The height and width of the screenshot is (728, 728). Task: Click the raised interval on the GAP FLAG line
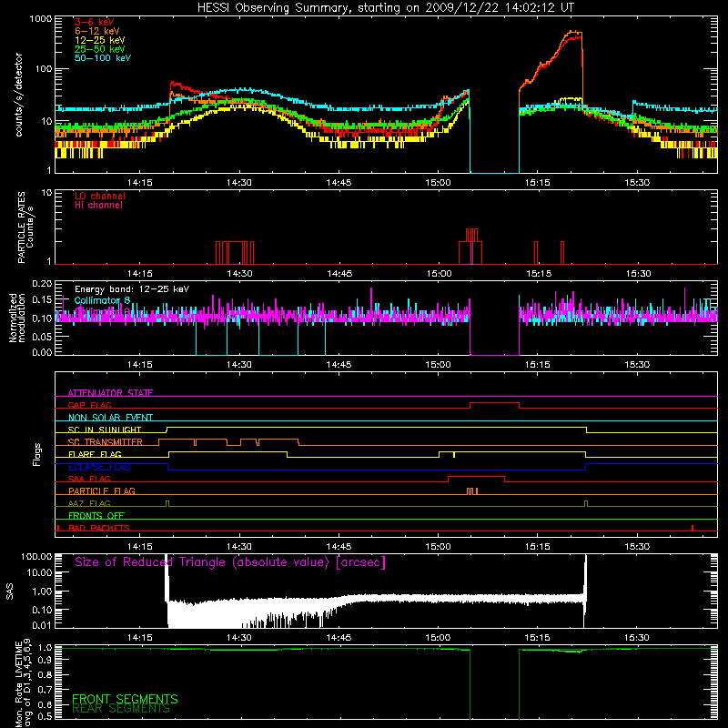[x=494, y=403]
